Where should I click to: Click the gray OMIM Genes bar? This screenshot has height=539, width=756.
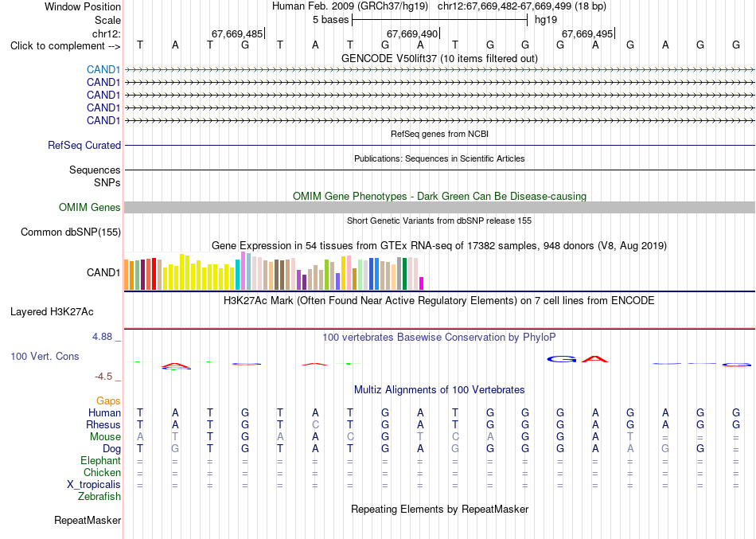(x=439, y=208)
